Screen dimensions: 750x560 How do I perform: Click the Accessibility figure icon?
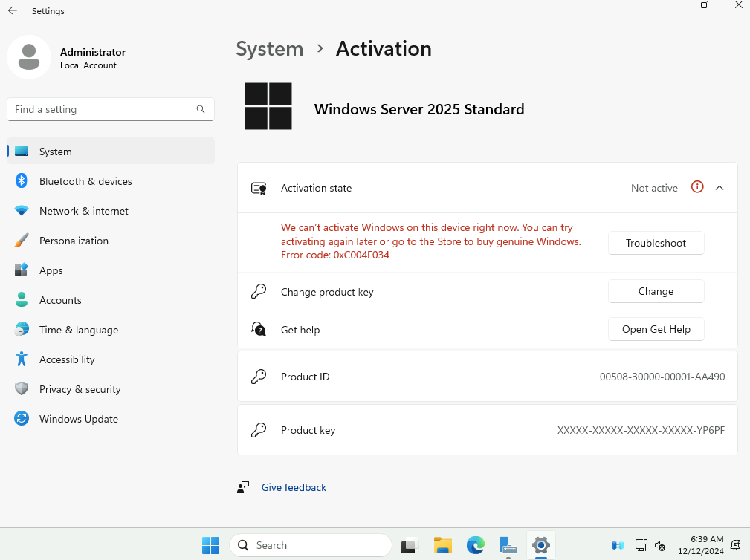[22, 359]
